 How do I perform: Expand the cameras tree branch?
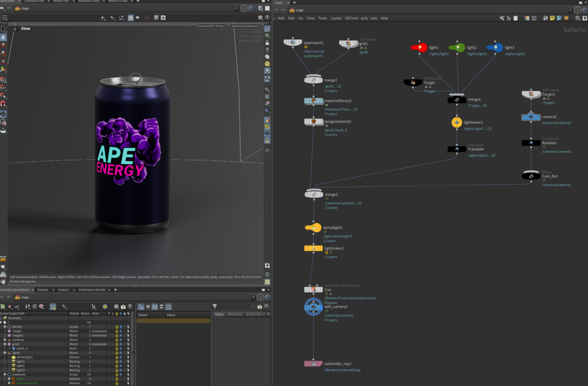pos(5,340)
